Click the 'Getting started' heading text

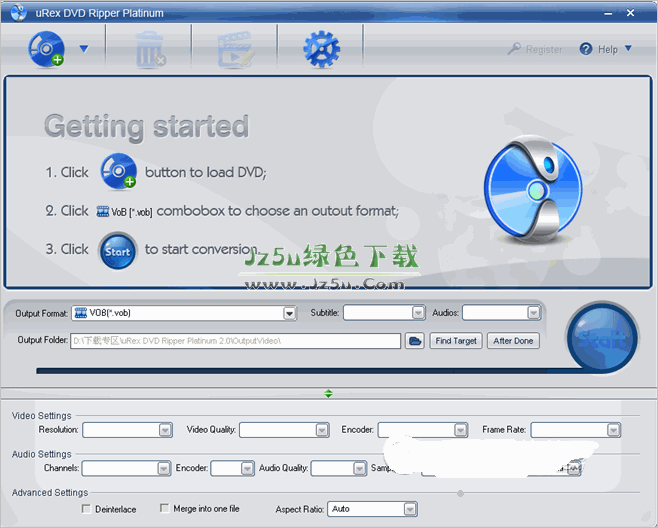(x=146, y=126)
